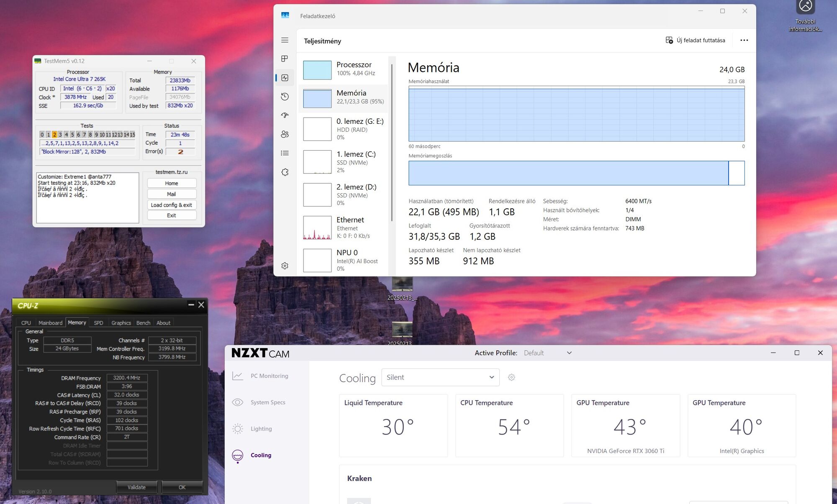Switch to Bench tab in CPU-Z

(143, 323)
